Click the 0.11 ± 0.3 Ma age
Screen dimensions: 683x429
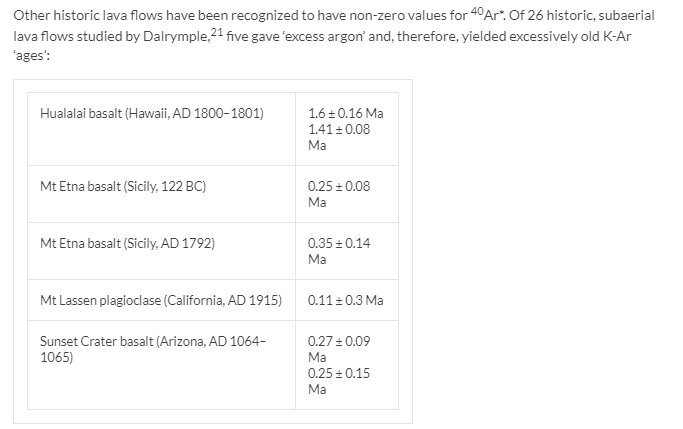pyautogui.click(x=345, y=300)
